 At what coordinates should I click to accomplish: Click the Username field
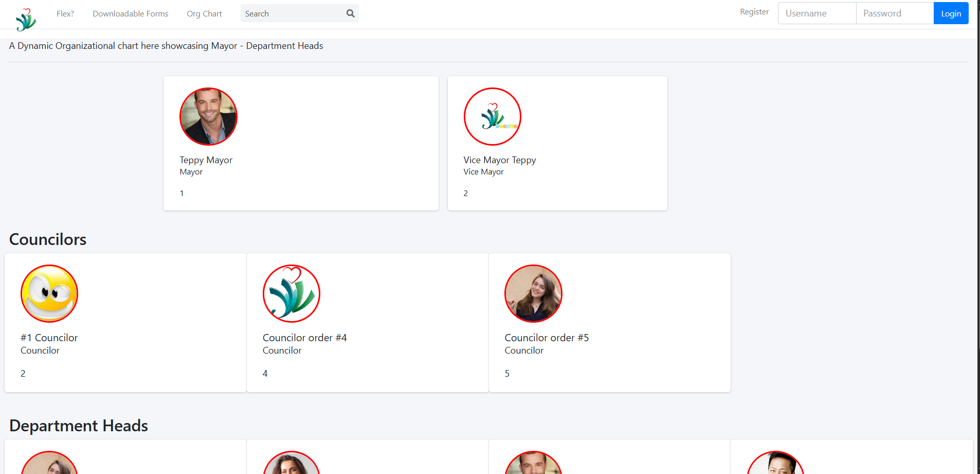[817, 13]
